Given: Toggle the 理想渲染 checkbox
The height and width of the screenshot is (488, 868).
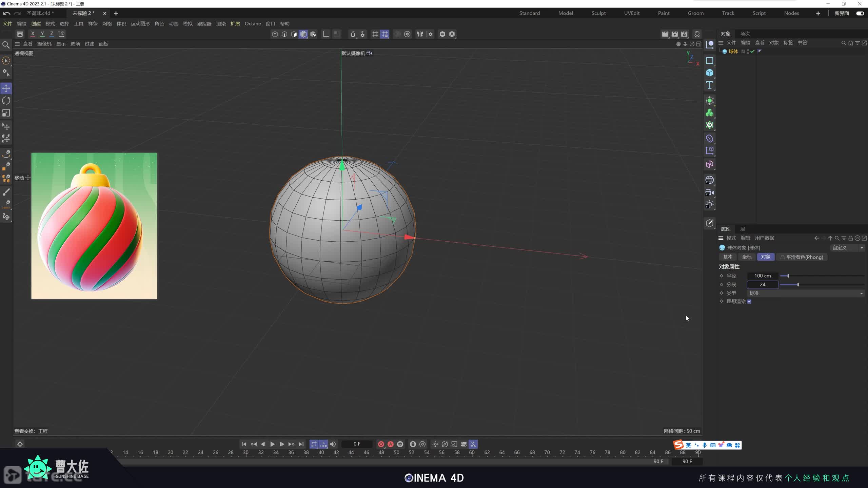Looking at the screenshot, I should pyautogui.click(x=749, y=302).
